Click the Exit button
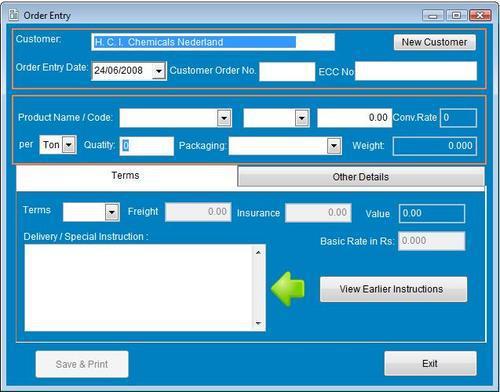Viewport: 500px width, 392px height. (x=430, y=363)
